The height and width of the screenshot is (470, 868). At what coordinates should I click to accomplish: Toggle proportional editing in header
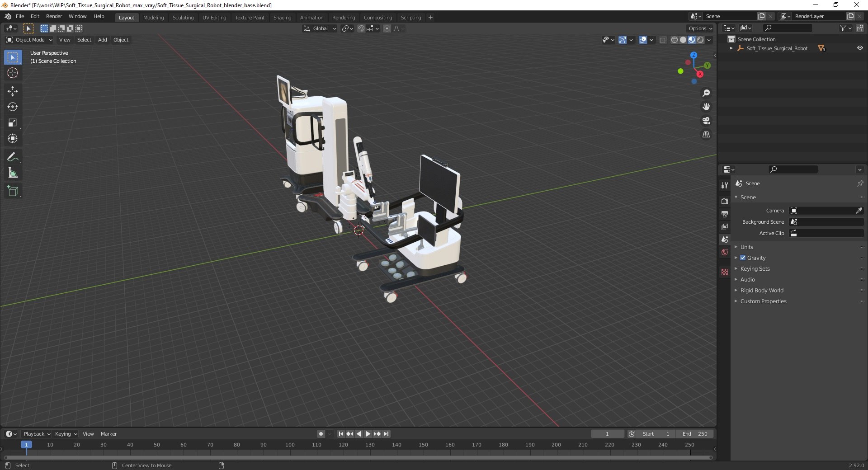[387, 28]
